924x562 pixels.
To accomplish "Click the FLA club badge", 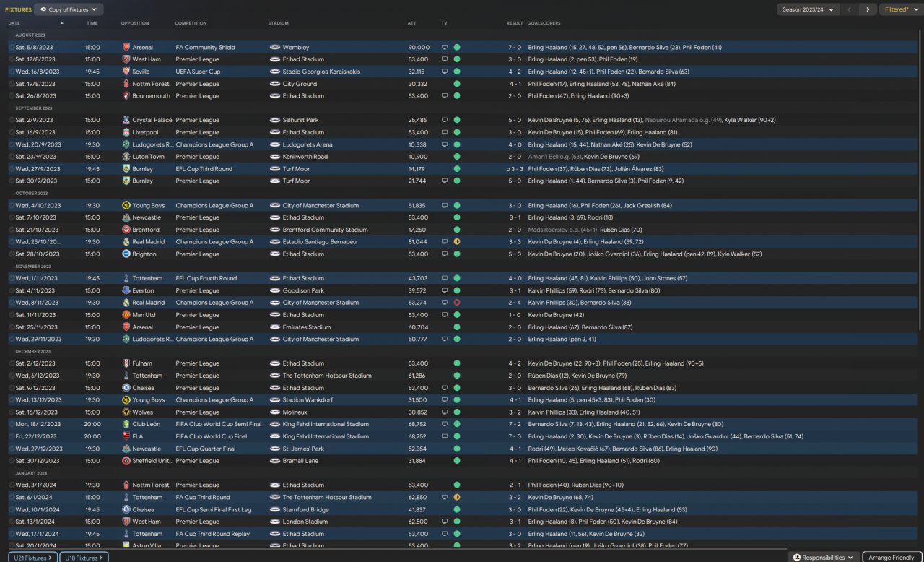I will [127, 436].
